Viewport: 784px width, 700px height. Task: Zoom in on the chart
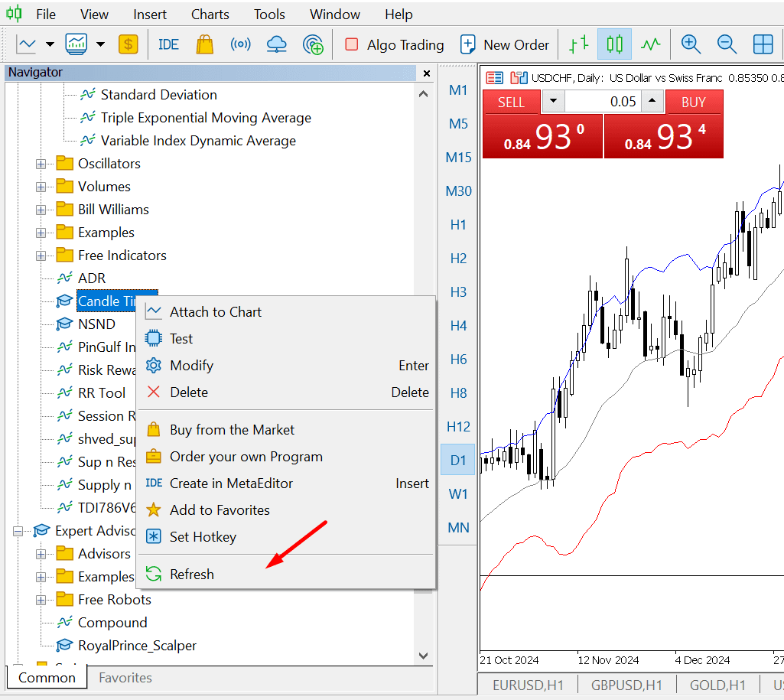click(x=691, y=44)
